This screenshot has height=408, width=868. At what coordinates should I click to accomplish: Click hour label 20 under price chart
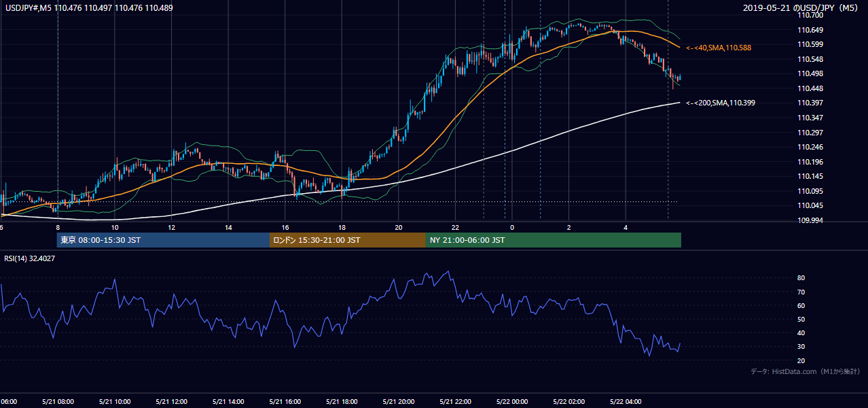399,227
